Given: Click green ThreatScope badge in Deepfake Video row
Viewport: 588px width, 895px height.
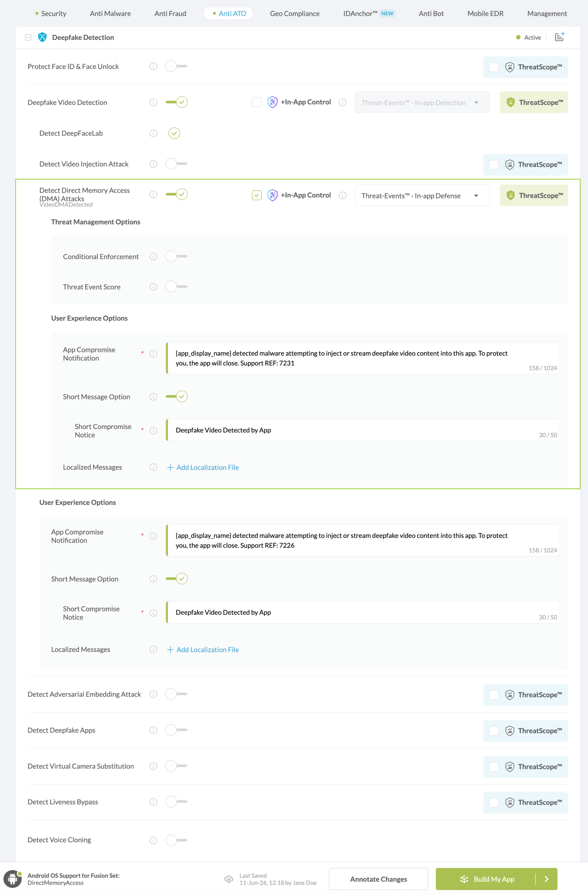Looking at the screenshot, I should click(533, 102).
